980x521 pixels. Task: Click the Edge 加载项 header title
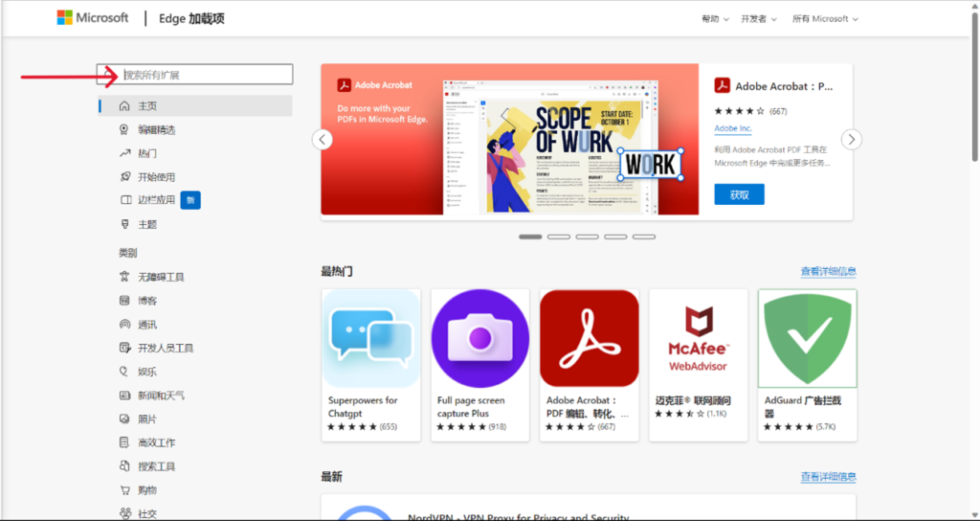[191, 19]
